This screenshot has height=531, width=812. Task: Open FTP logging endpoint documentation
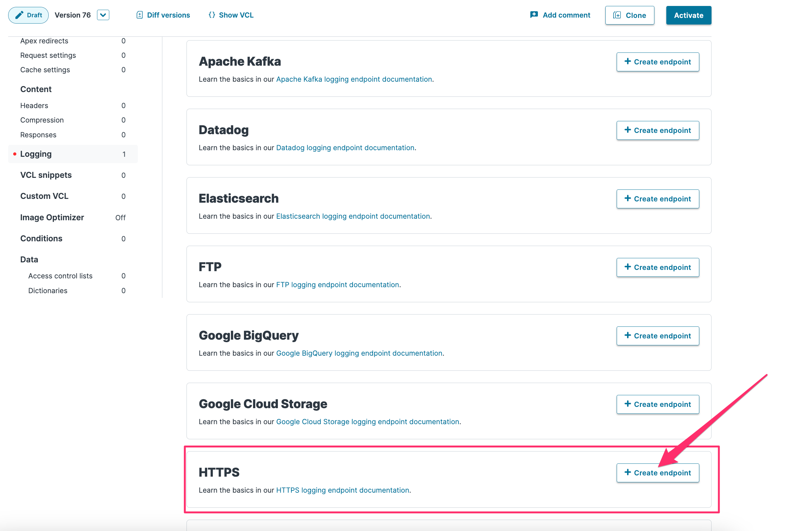coord(338,285)
